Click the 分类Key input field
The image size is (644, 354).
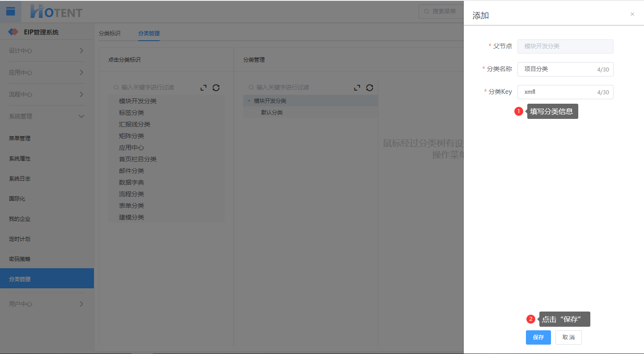tap(565, 92)
